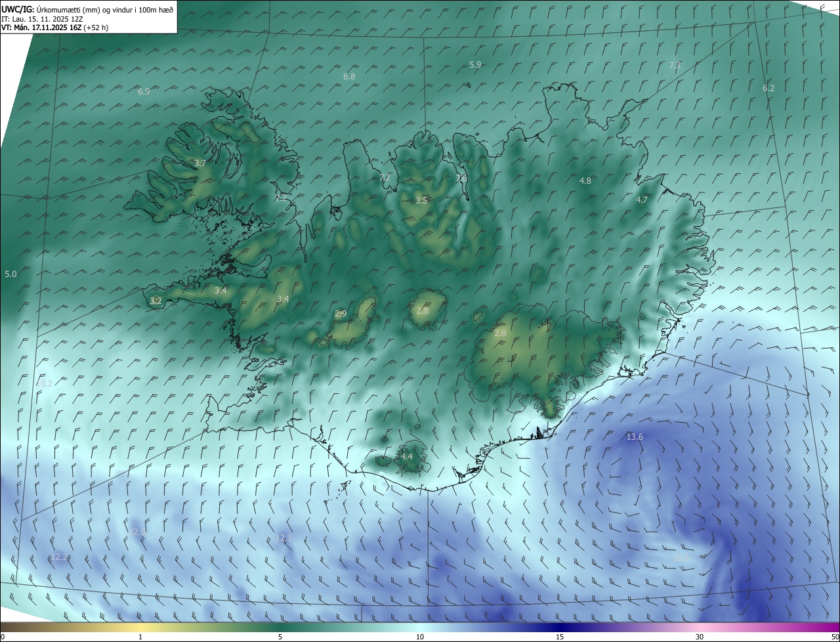Click the 6.2 precipitation value label
Viewport: 840px width, 642px height.
click(x=768, y=89)
